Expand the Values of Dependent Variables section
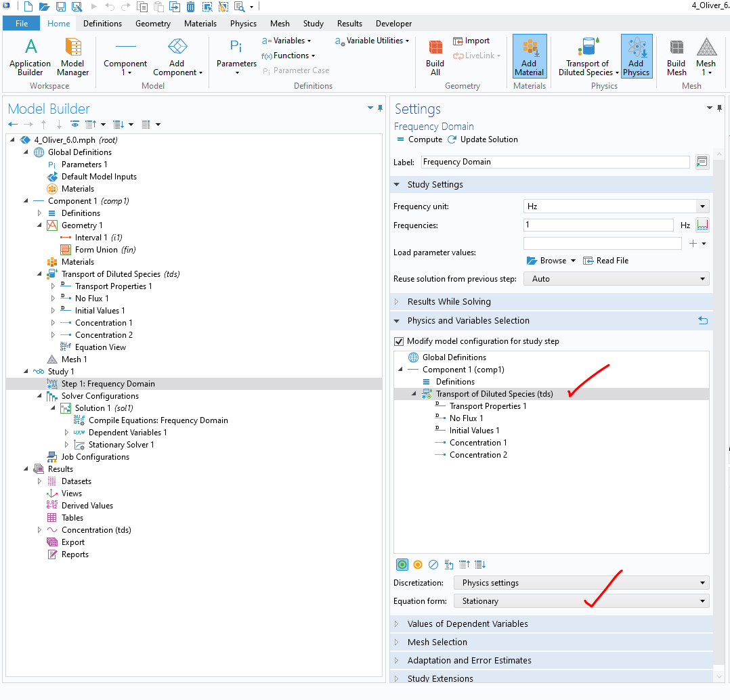Viewport: 730px width, 700px height. pyautogui.click(x=467, y=624)
